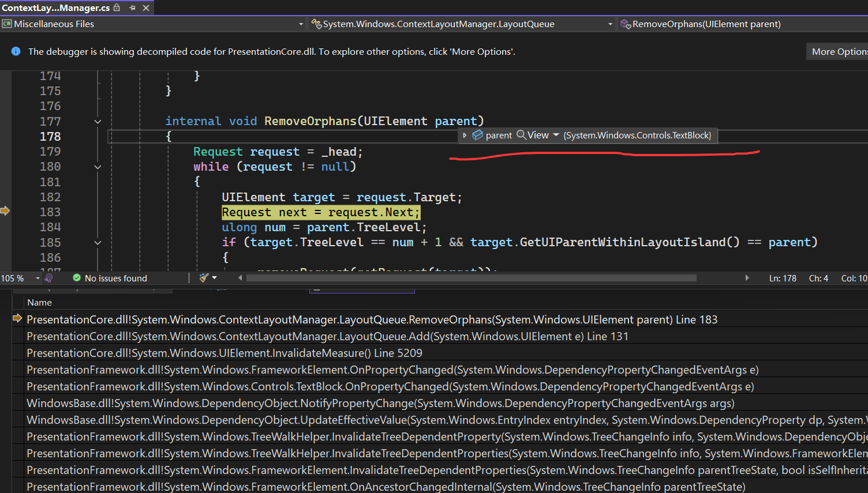Click the green No issues found checkmark
Viewport: 868px width, 493px height.
pyautogui.click(x=77, y=278)
